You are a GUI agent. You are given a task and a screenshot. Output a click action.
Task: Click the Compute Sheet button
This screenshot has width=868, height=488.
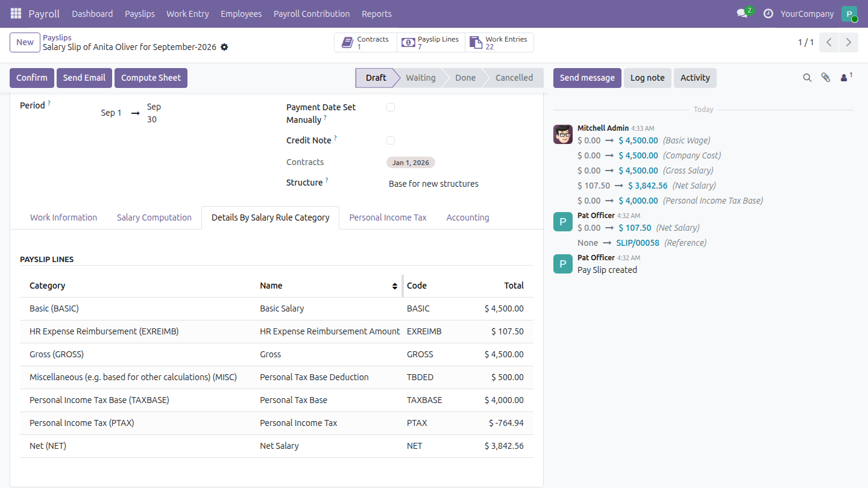coord(151,78)
